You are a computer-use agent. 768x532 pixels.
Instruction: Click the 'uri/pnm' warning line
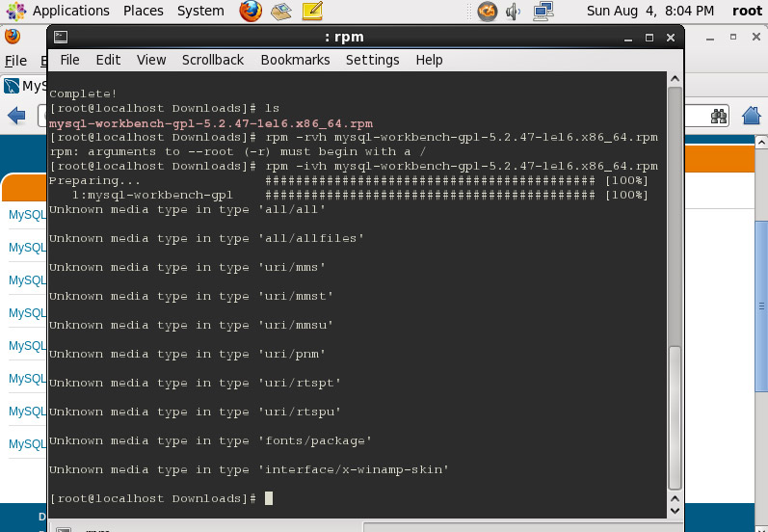[x=187, y=354]
